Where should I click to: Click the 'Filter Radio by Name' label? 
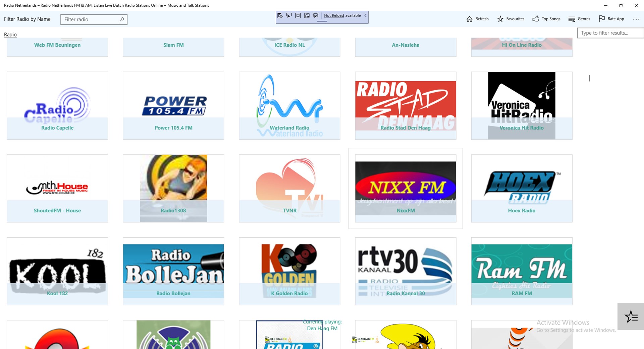click(x=27, y=19)
